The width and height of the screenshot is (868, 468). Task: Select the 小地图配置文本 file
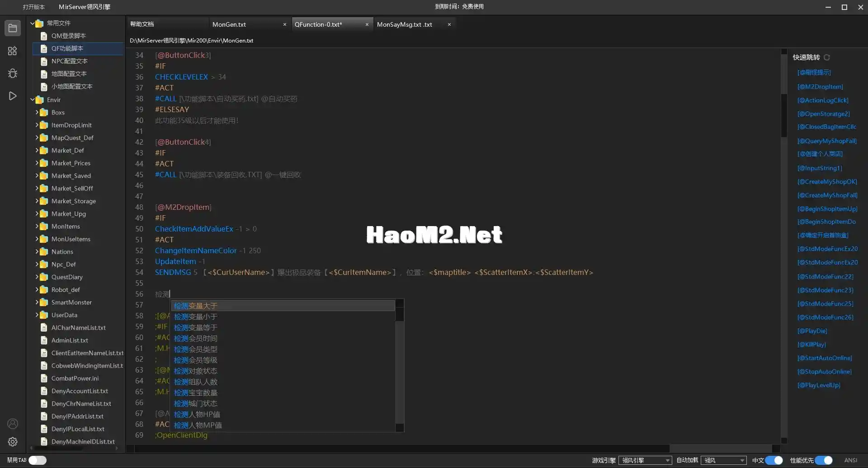pos(71,86)
